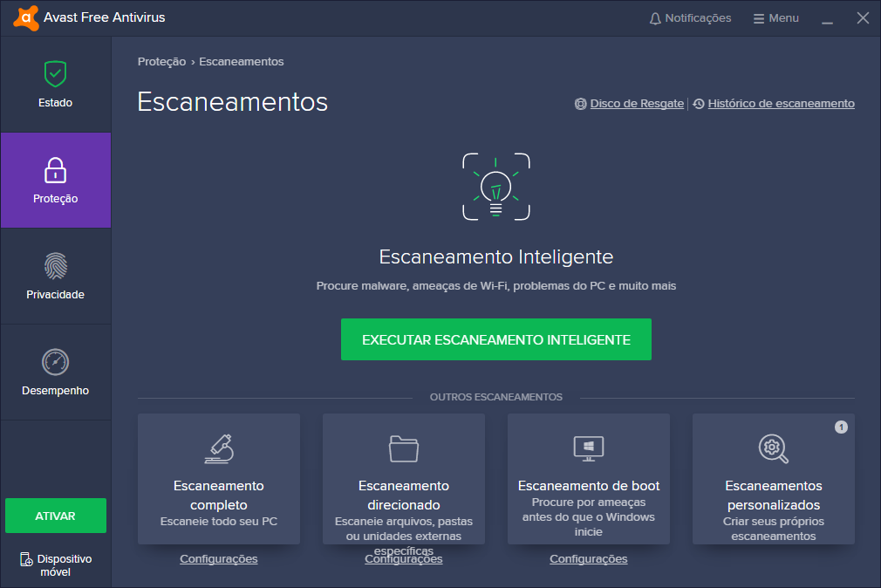Click OUTROS ESCANEAMENTOS section label
881x588 pixels.
click(x=496, y=397)
